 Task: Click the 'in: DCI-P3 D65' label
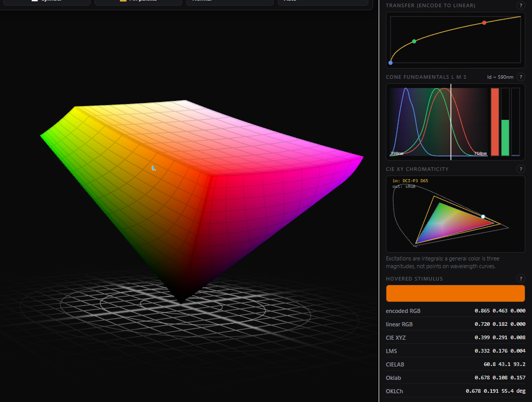coord(410,181)
